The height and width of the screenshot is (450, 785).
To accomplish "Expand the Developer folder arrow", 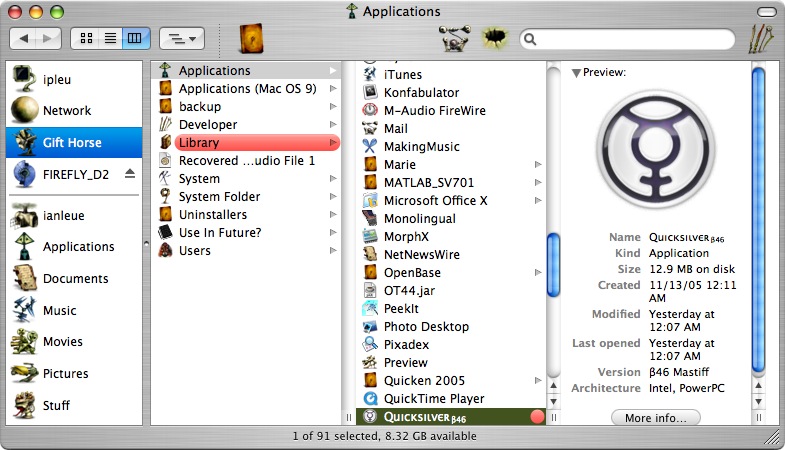I will pyautogui.click(x=333, y=125).
